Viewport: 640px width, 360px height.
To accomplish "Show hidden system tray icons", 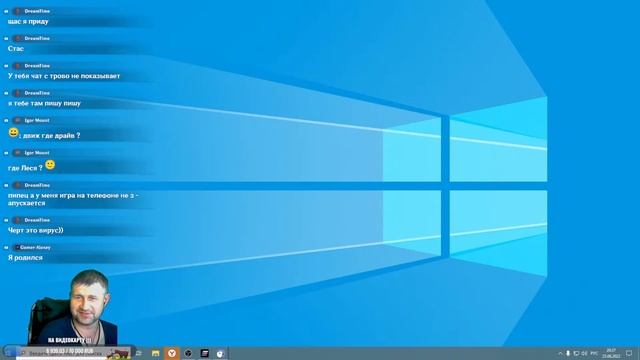I will (x=560, y=353).
